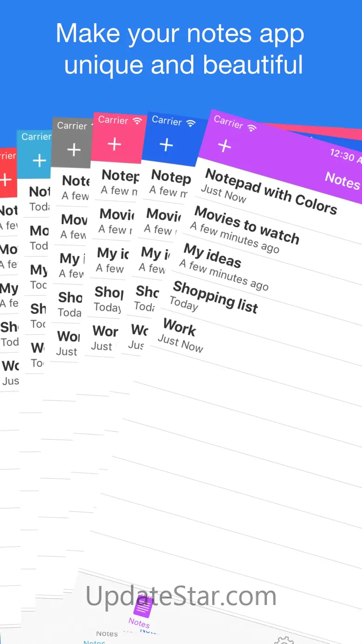
Task: Tap the plus icon in red header
Action: pyautogui.click(x=5, y=180)
